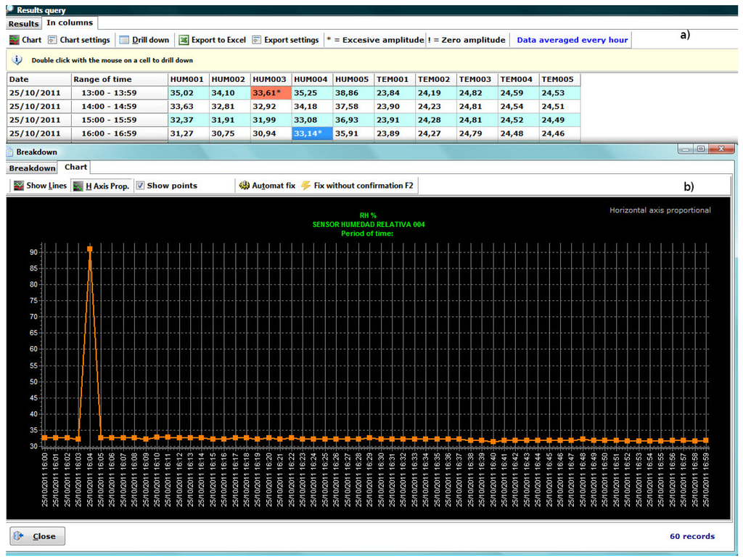
Task: Click the last data point at 16:59
Action: click(x=706, y=440)
